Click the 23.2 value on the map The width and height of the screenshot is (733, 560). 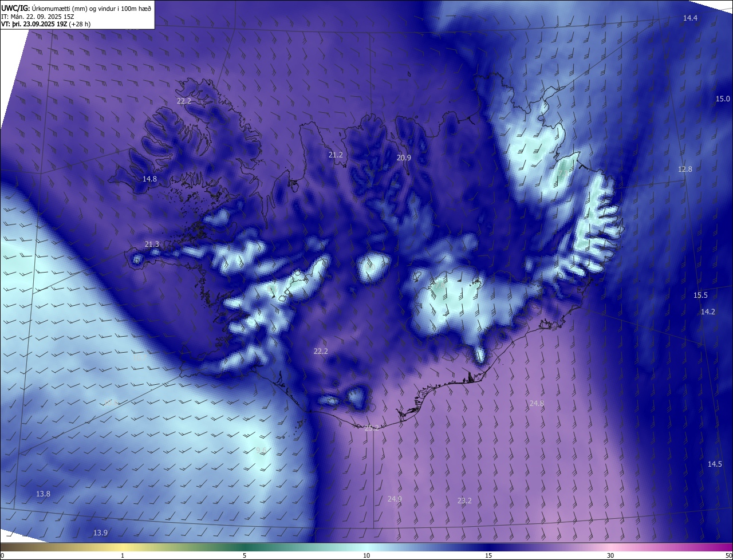[464, 501]
